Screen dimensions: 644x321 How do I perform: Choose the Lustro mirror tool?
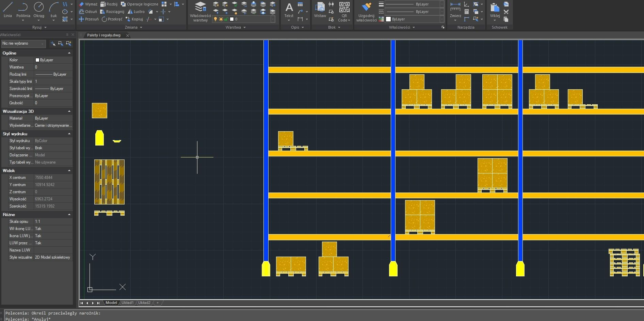click(x=136, y=12)
